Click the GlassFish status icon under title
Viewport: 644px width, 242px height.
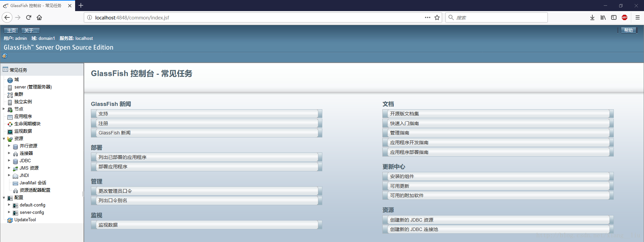click(x=5, y=56)
